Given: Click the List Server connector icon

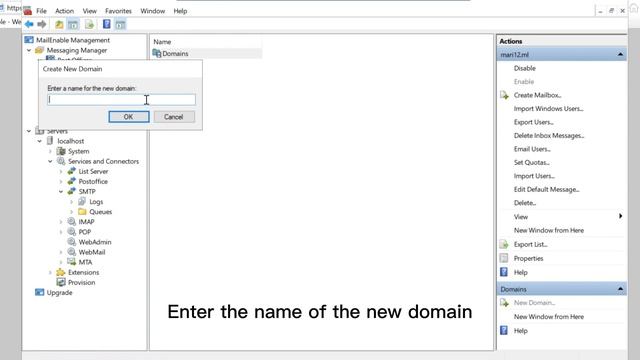Looking at the screenshot, I should point(71,171).
